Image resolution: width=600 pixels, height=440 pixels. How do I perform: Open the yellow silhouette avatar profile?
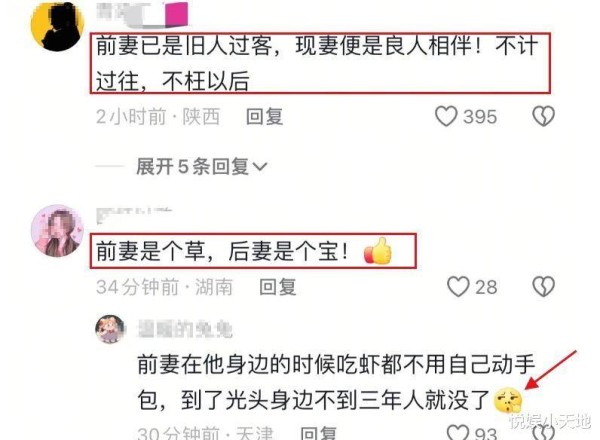(x=57, y=26)
